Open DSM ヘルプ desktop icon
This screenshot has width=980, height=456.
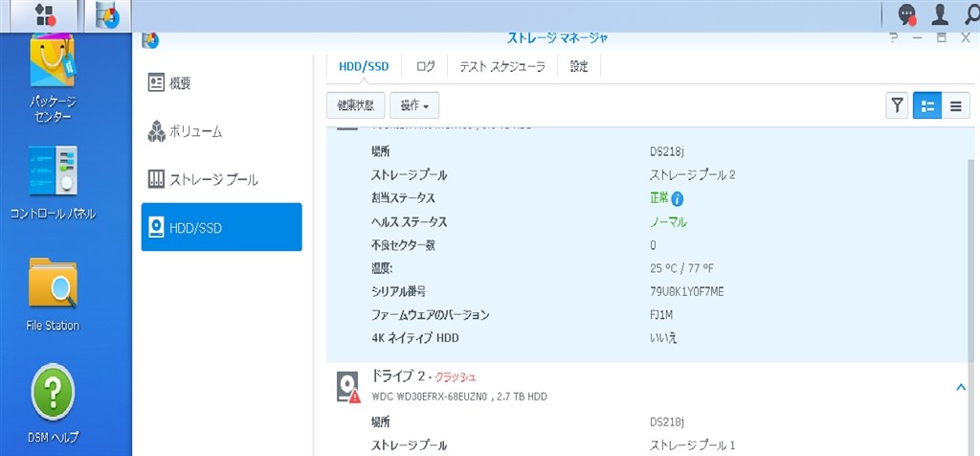pos(54,403)
